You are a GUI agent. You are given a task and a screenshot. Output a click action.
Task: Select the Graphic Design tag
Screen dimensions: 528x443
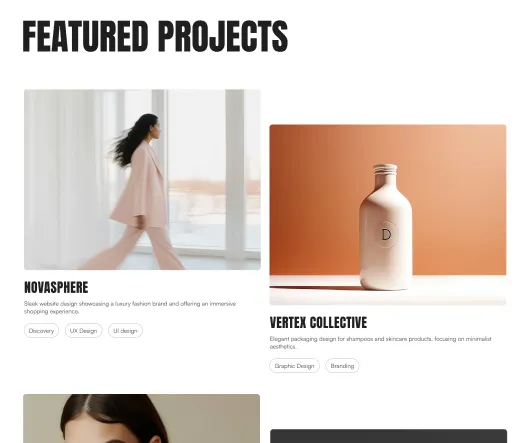tap(294, 366)
